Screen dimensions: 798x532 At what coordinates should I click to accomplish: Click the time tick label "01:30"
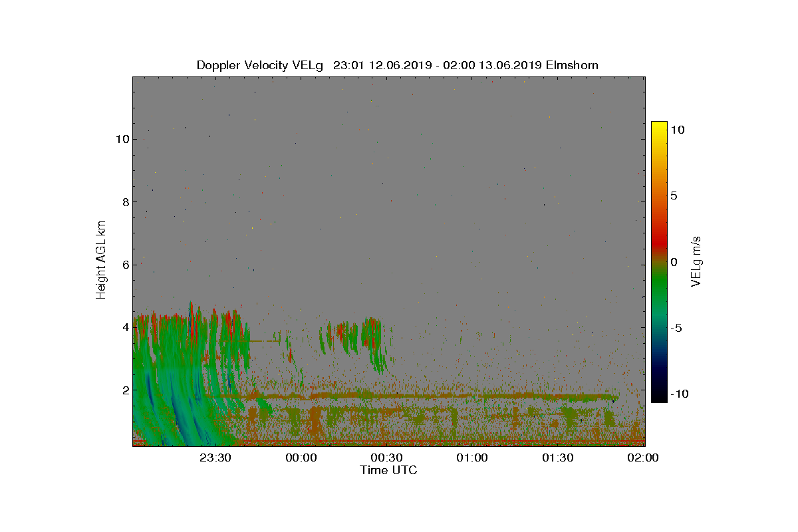point(558,458)
